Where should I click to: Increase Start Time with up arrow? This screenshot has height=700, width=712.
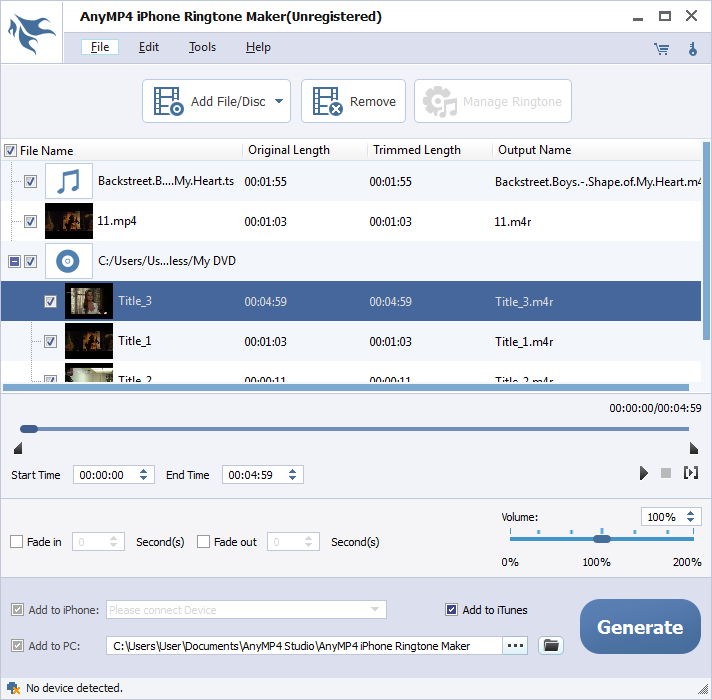point(143,471)
